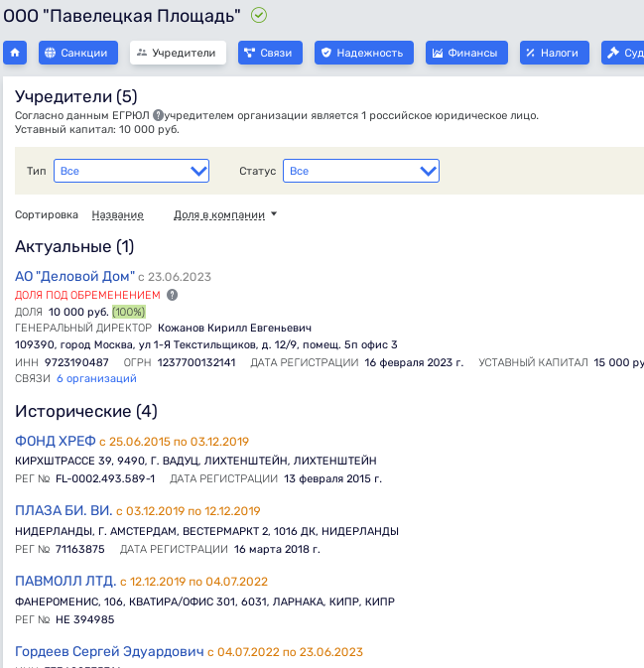644x668 pixels.
Task: Open the Санкции globe tab
Action: click(79, 53)
